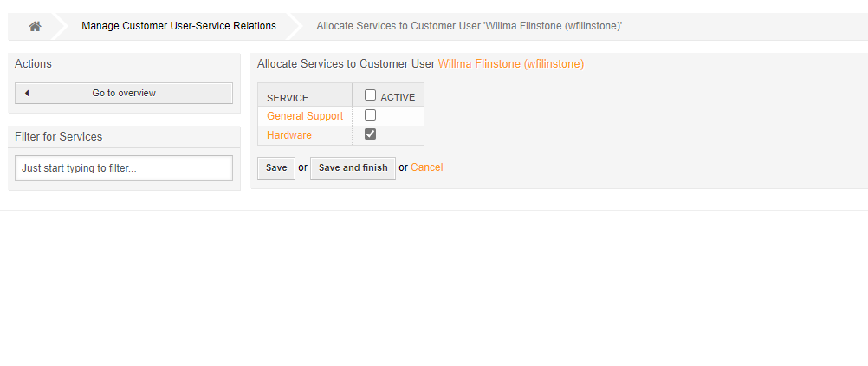
Task: Focus the Filter for Services input field
Action: tap(124, 168)
